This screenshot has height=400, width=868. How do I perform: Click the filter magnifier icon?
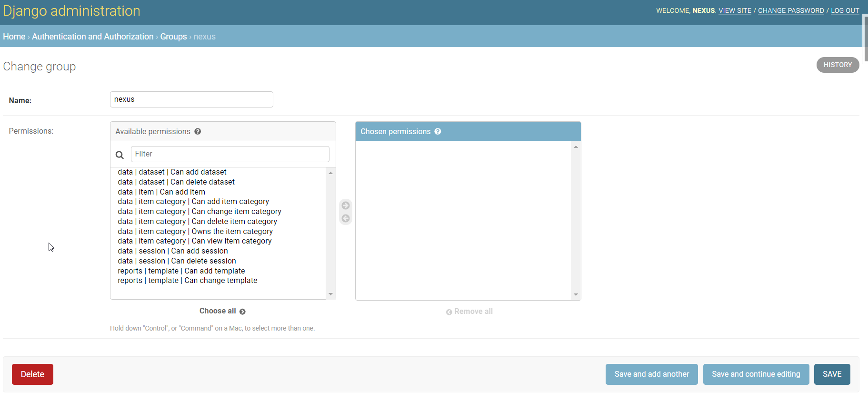tap(120, 155)
